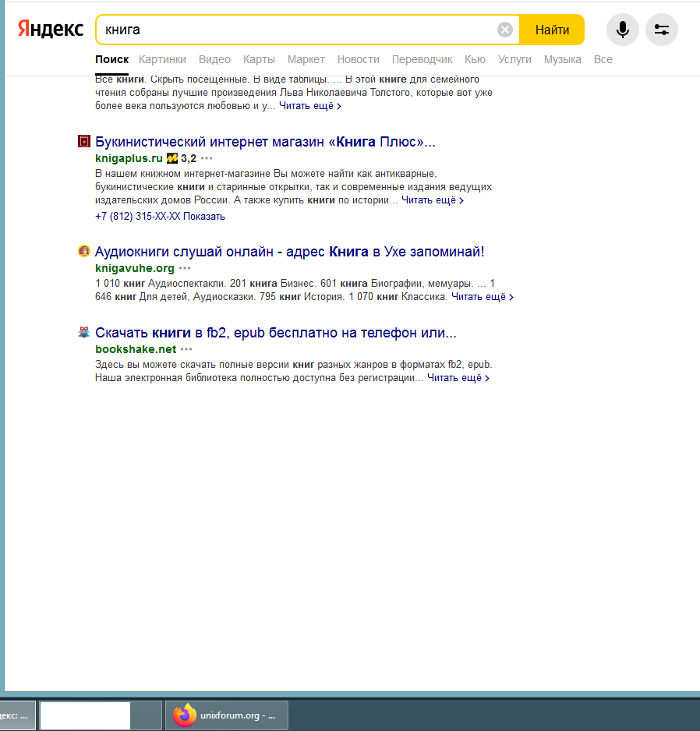The width and height of the screenshot is (700, 731).
Task: Expand 'Читать ещё' for Книга Плюс snippet
Action: [433, 200]
